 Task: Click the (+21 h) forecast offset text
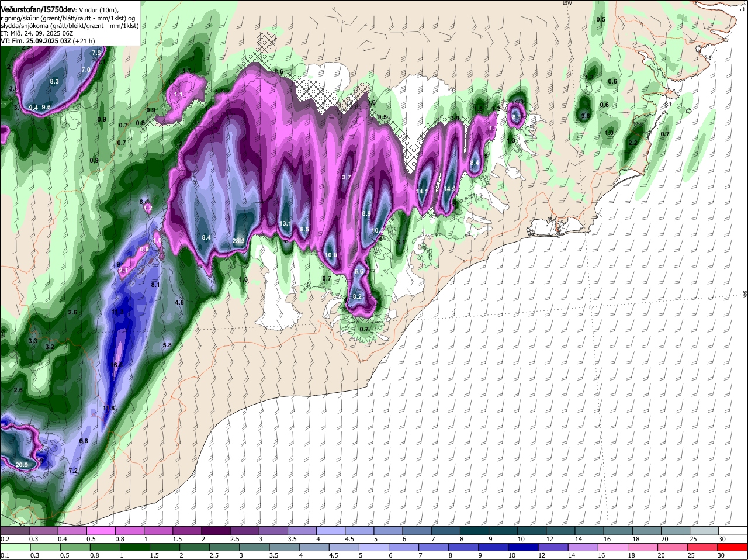pos(84,41)
